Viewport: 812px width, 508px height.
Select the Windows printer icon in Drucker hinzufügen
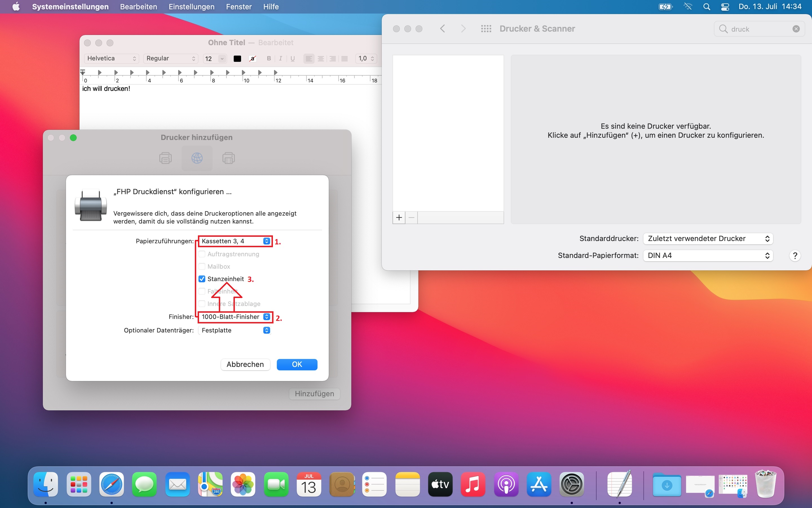[228, 158]
